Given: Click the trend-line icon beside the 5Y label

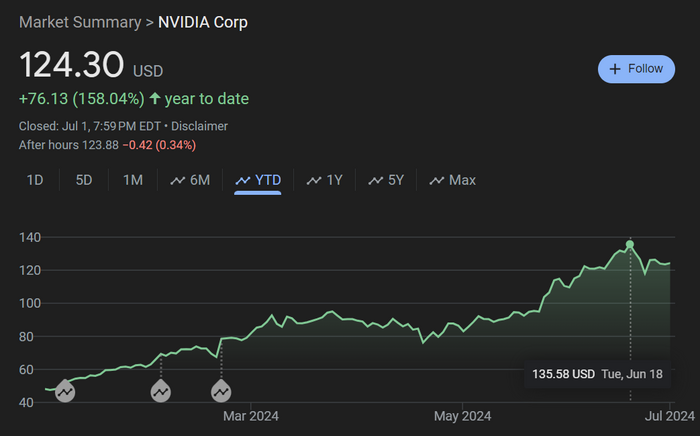Looking at the screenshot, I should coord(376,181).
